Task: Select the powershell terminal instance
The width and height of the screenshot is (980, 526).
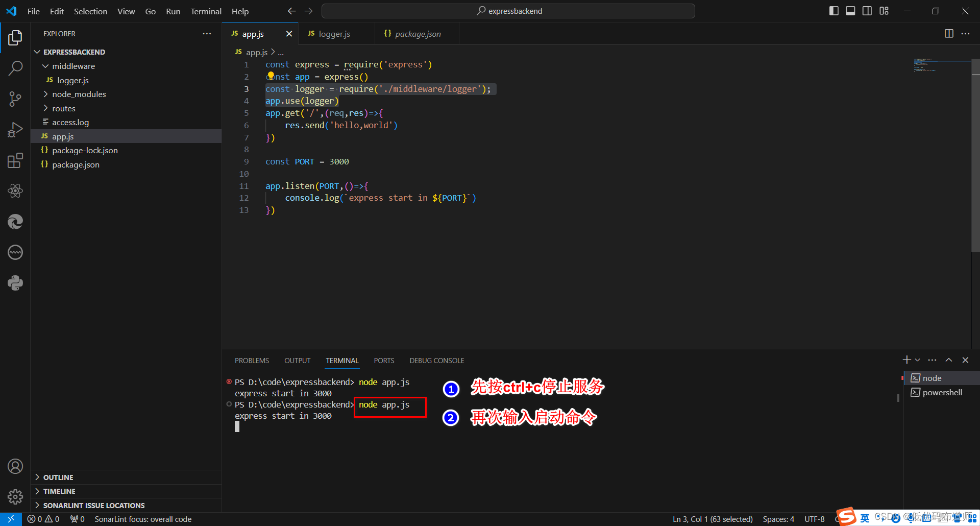Action: click(x=942, y=392)
